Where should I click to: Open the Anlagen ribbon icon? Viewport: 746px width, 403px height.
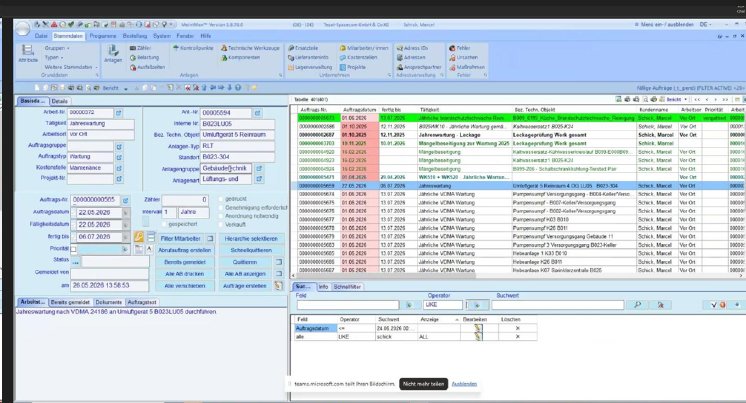[x=113, y=53]
